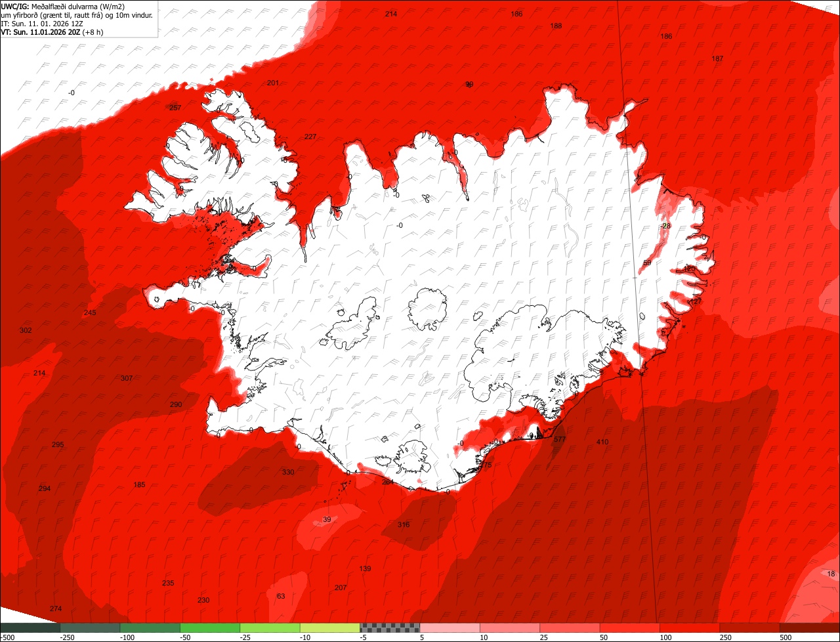Click the darkest red swatch right of 500

(810, 628)
